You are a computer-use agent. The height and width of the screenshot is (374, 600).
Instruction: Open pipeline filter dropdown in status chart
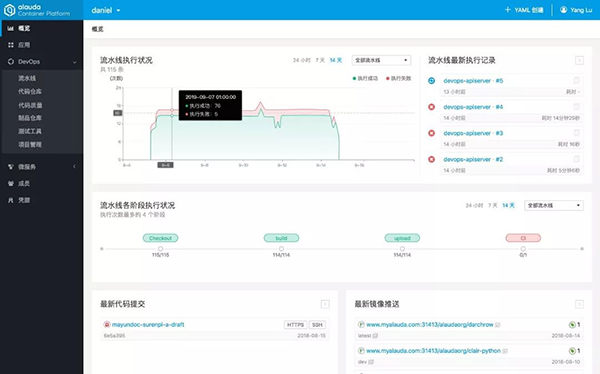[382, 60]
